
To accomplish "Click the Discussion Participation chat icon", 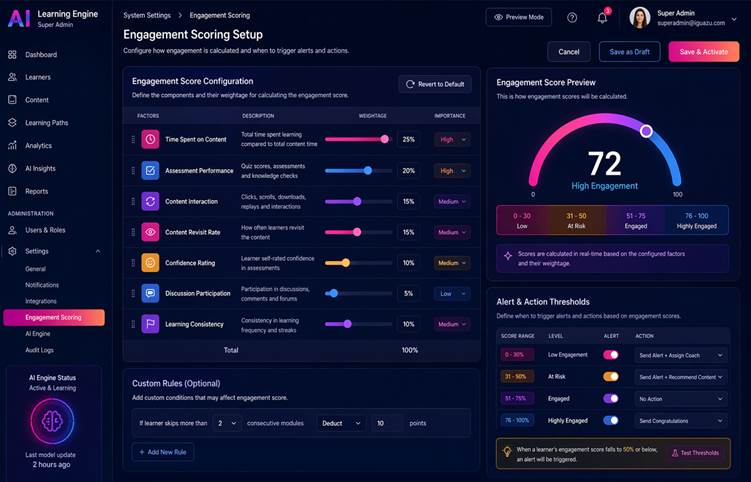I will [150, 293].
